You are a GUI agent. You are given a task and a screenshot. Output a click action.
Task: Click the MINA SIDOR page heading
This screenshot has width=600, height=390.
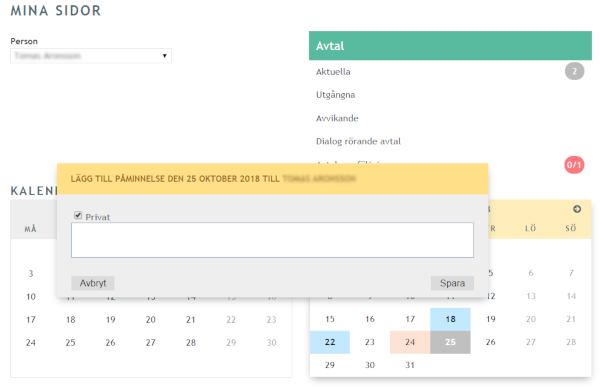point(56,11)
